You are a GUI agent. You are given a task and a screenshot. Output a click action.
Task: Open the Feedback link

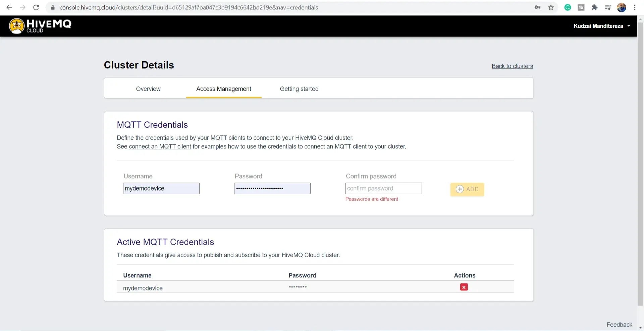click(619, 325)
